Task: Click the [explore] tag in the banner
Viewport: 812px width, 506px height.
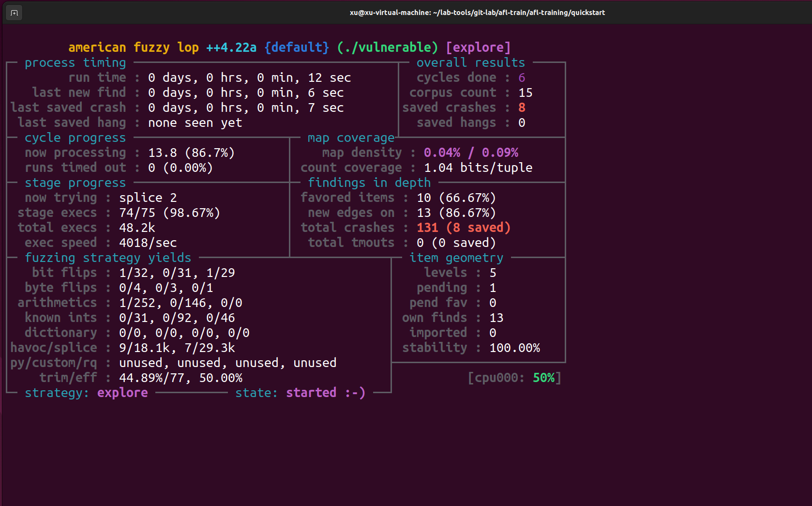Action: [478, 47]
